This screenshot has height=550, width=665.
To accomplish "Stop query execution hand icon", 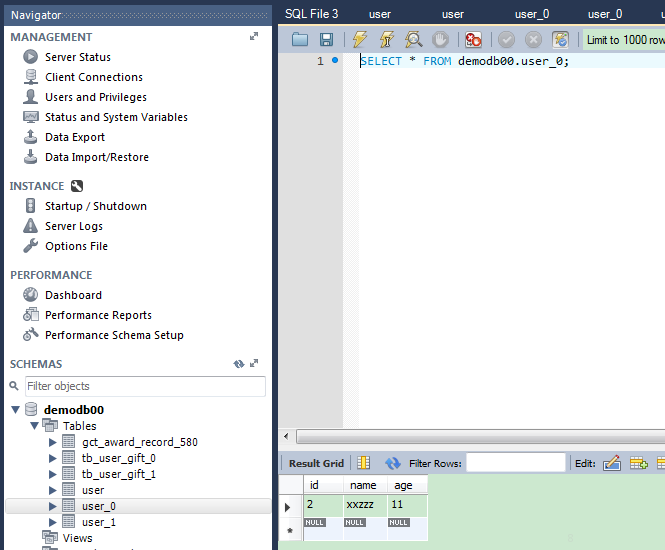I will click(440, 39).
